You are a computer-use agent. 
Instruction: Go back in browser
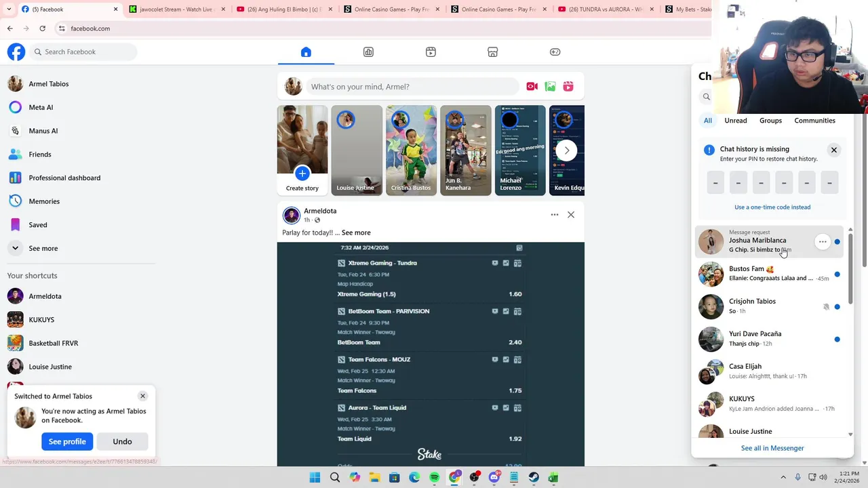point(9,28)
